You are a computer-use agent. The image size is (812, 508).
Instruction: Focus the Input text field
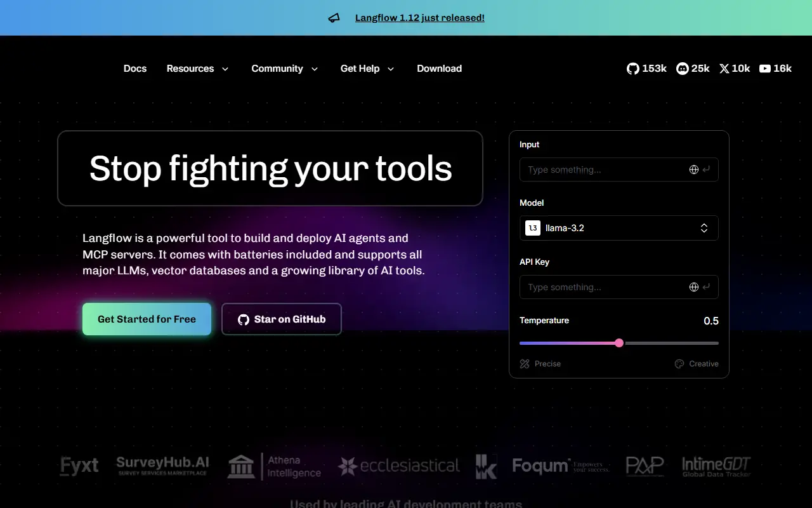click(619, 170)
